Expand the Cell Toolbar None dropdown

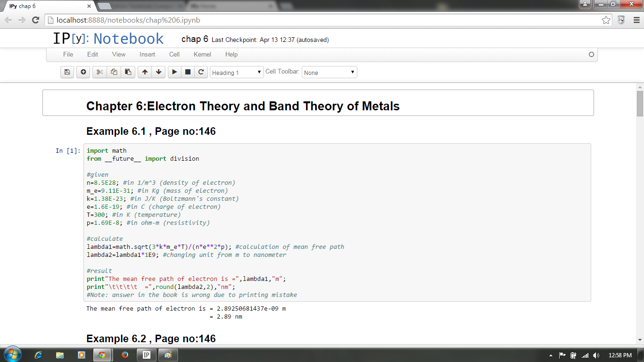[329, 73]
